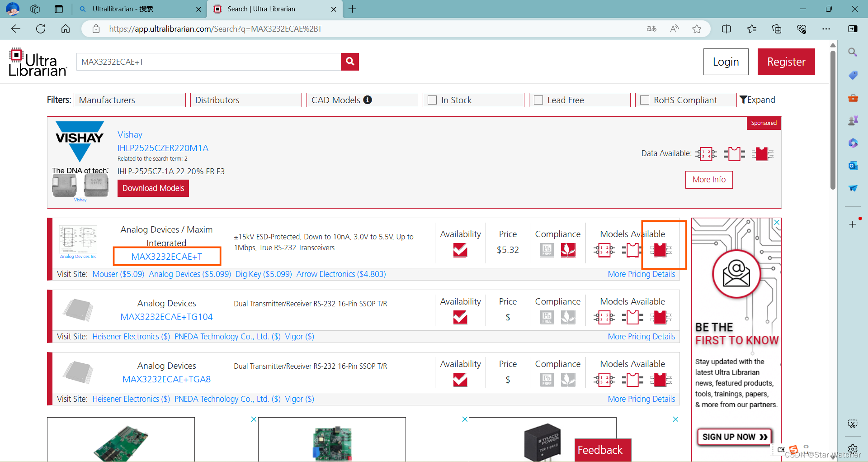The width and height of the screenshot is (868, 462).
Task: Click the part search input field
Action: point(208,62)
